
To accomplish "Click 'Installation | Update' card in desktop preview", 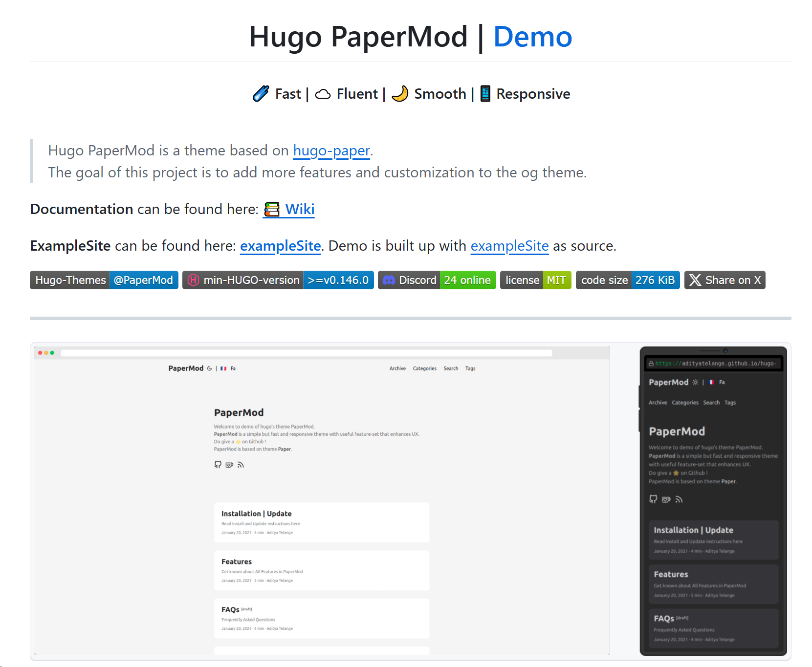I will tap(322, 522).
